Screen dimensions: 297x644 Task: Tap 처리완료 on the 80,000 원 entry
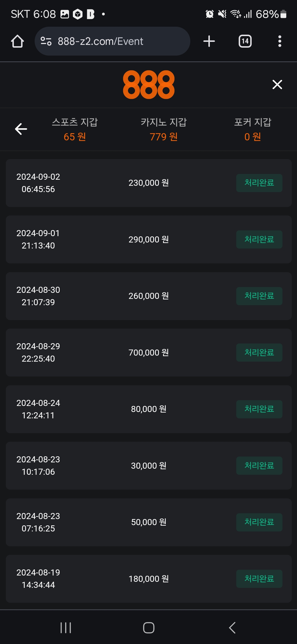point(259,409)
